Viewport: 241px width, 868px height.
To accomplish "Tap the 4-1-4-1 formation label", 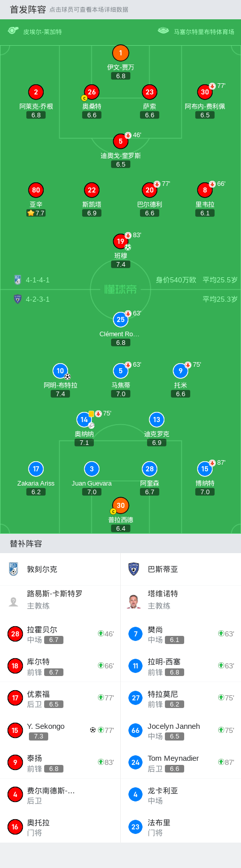I will 38,280.
